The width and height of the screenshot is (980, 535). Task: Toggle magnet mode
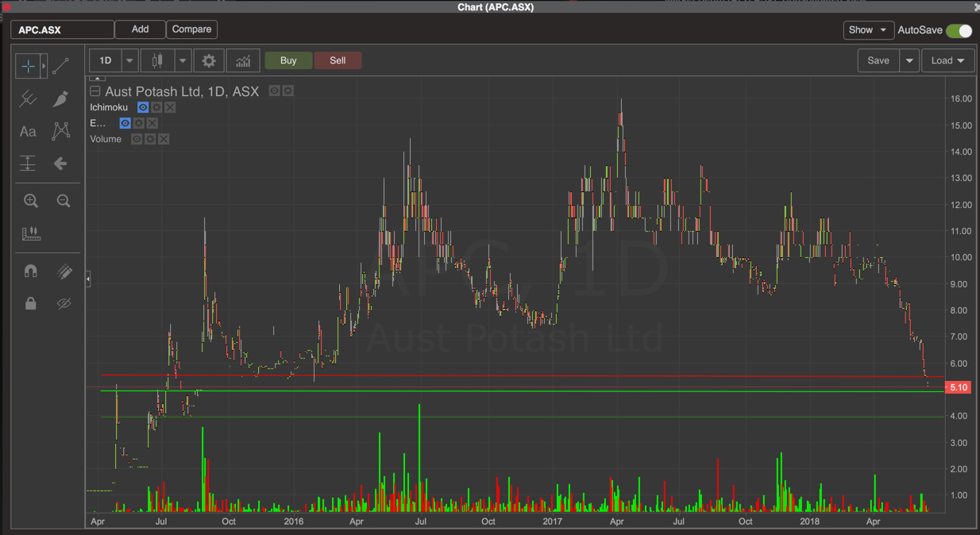click(31, 271)
